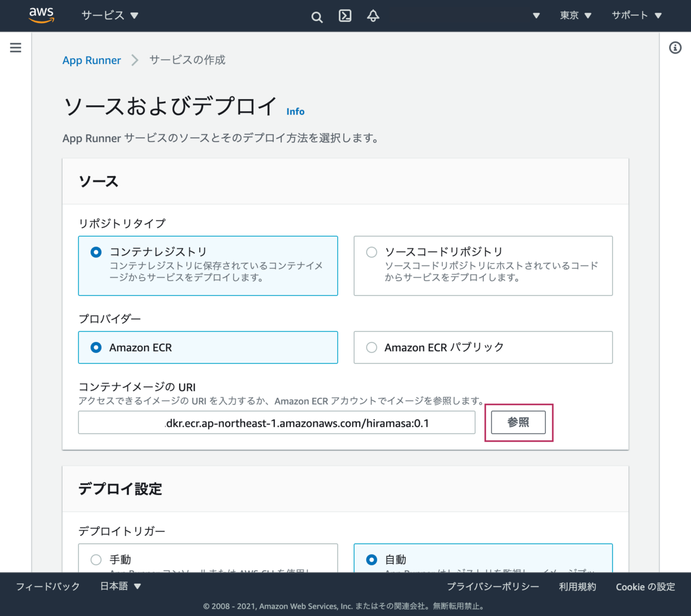Choose Amazon ECR provider
This screenshot has width=691, height=616.
(x=208, y=347)
